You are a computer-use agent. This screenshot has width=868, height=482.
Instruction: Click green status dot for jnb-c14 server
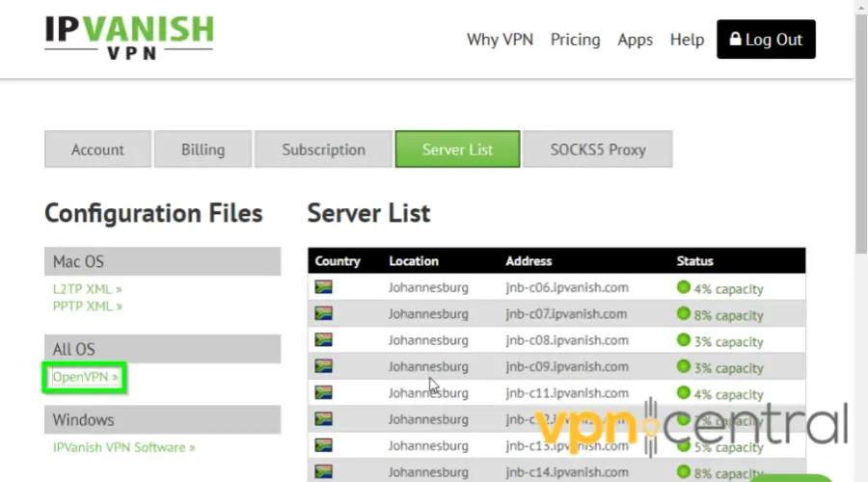684,472
